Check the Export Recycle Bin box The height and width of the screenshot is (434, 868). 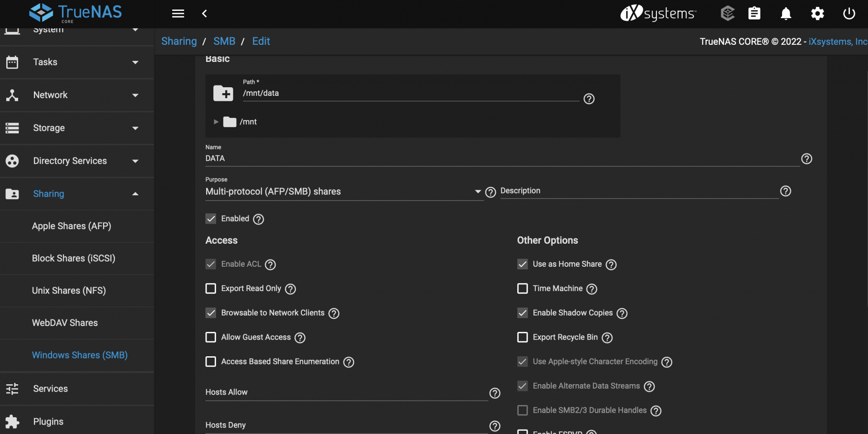(x=523, y=337)
